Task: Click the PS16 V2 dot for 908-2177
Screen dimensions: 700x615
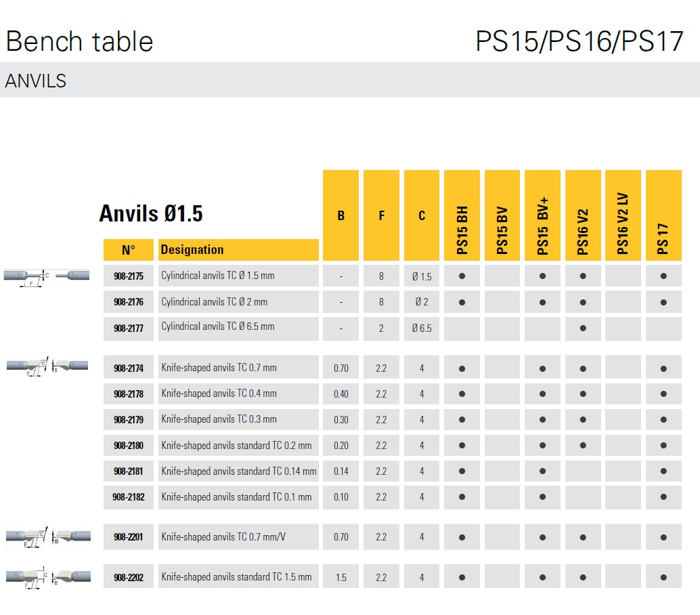Action: point(583,328)
